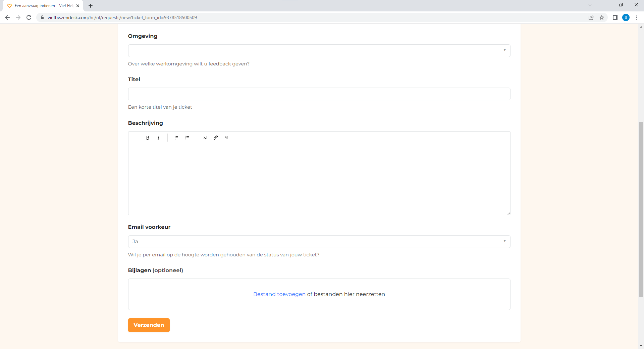644x349 pixels.
Task: Insert a numbered list in description
Action: 187,138
